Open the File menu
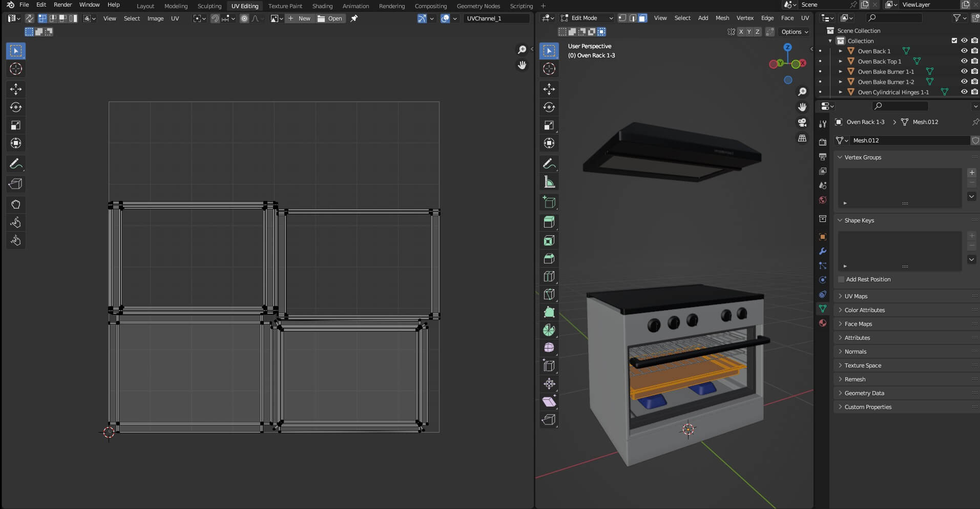 [x=24, y=5]
